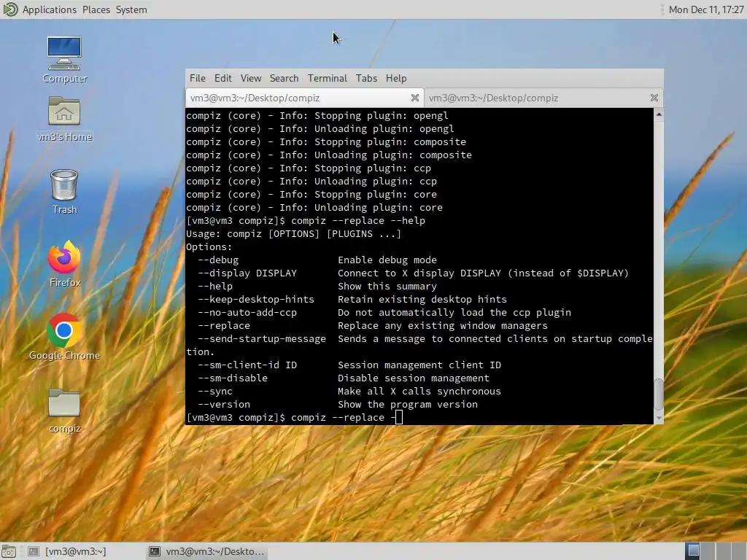Click the show desktop icon in bottom panel
This screenshot has width=747, height=560.
click(9, 551)
